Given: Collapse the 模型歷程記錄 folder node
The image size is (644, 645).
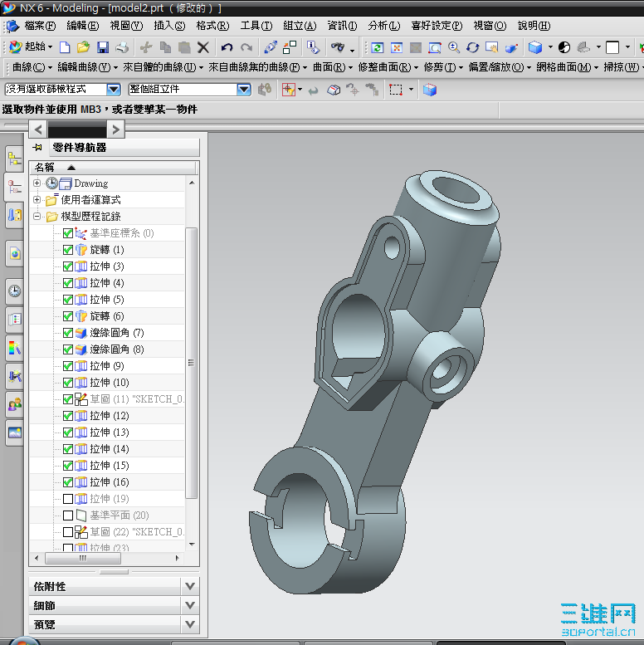Looking at the screenshot, I should pos(37,216).
